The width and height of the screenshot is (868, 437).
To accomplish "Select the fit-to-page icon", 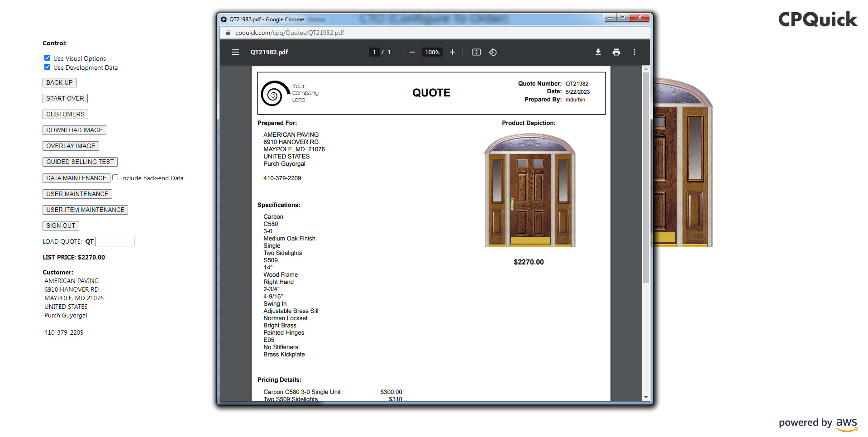I will 476,52.
